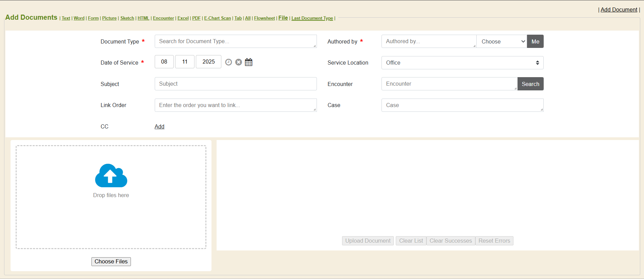Expand the Service Location dropdown
This screenshot has width=644, height=279.
462,63
